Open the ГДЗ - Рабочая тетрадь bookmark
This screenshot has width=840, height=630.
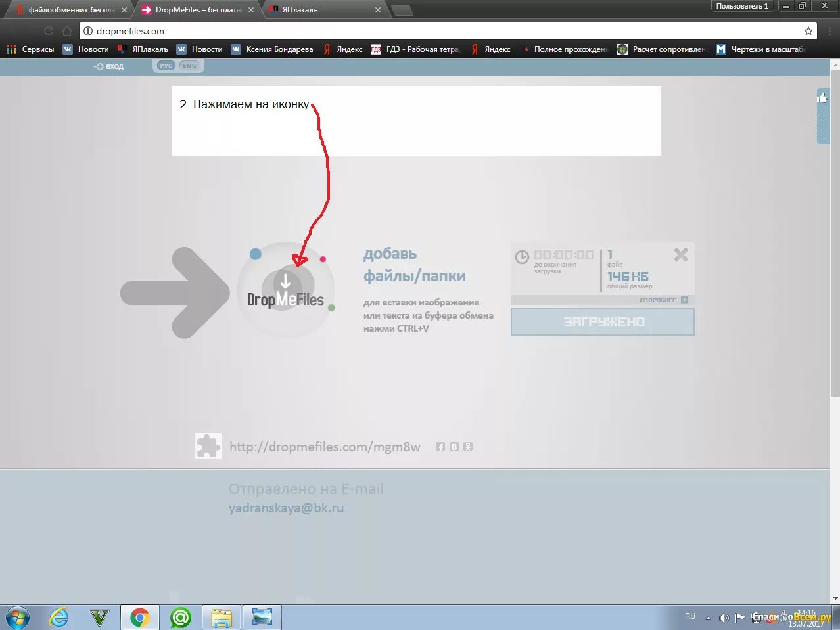(415, 49)
